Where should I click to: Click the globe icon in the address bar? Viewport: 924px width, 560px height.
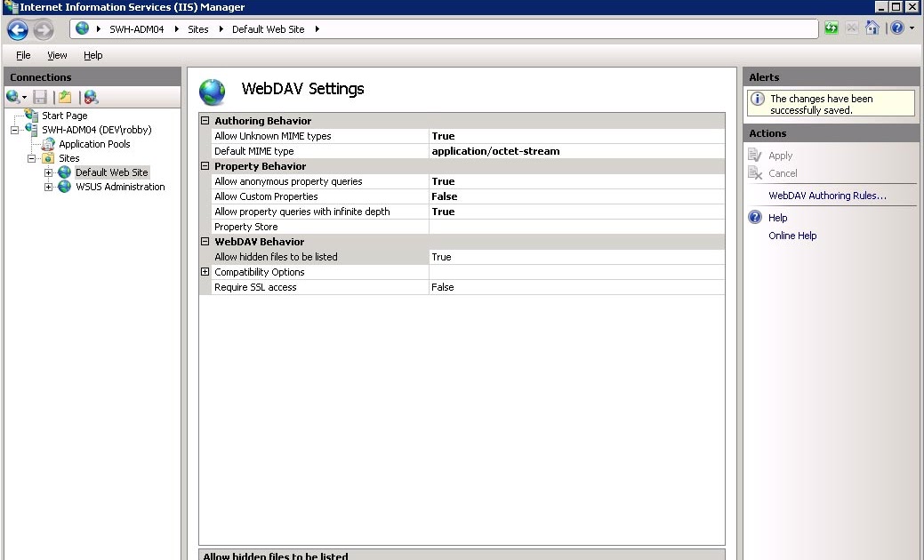[82, 28]
